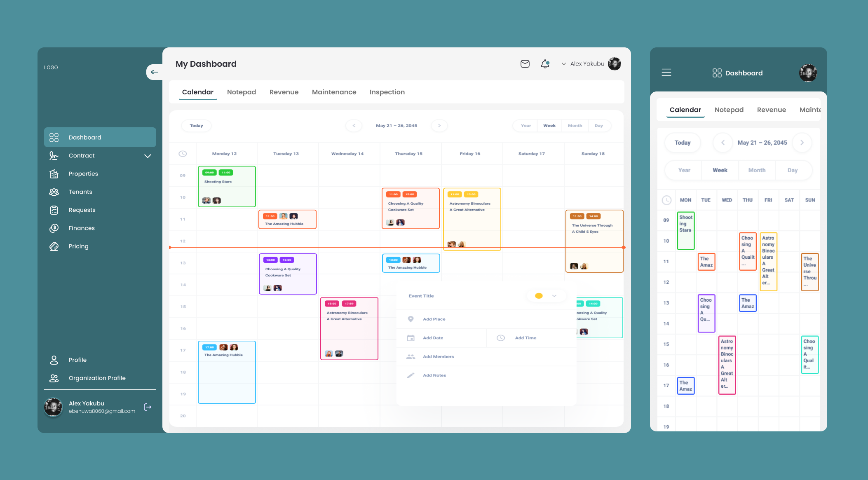868x480 pixels.
Task: Open the Tenants section
Action: [80, 192]
